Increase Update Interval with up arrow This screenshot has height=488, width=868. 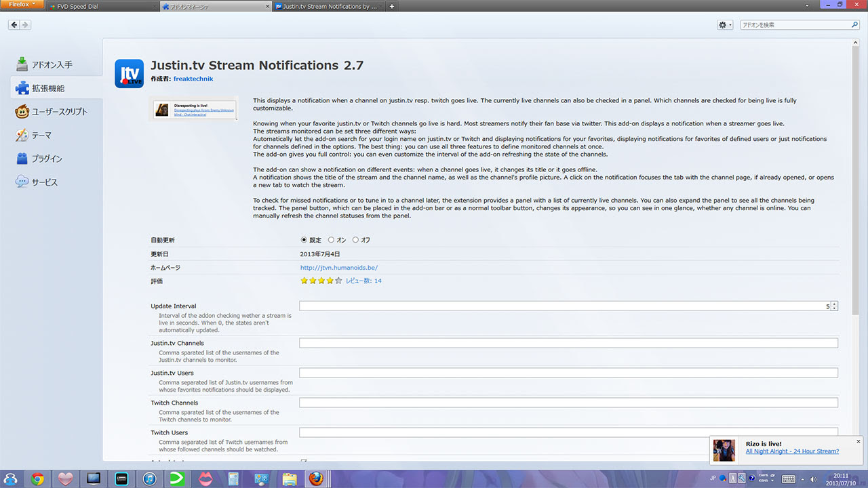(x=835, y=304)
